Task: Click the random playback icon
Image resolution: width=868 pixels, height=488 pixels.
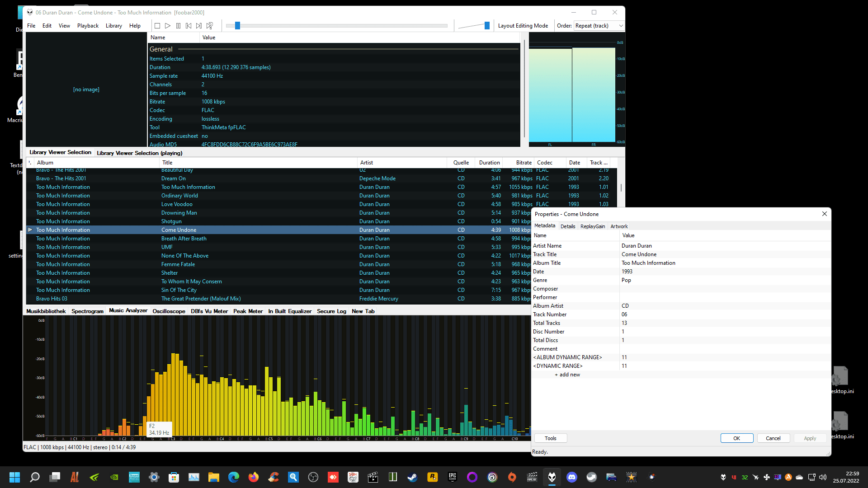Action: tap(210, 26)
